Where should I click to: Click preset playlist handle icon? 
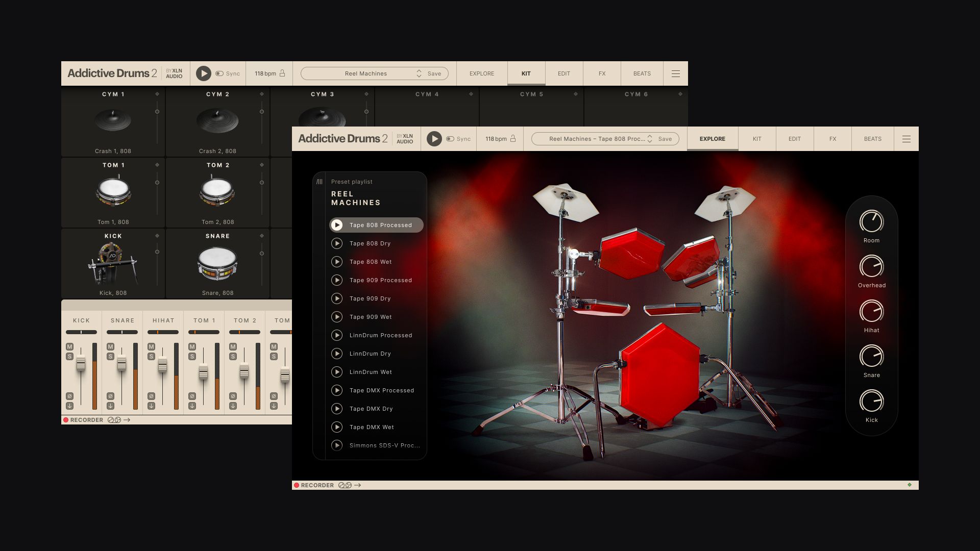click(x=320, y=182)
